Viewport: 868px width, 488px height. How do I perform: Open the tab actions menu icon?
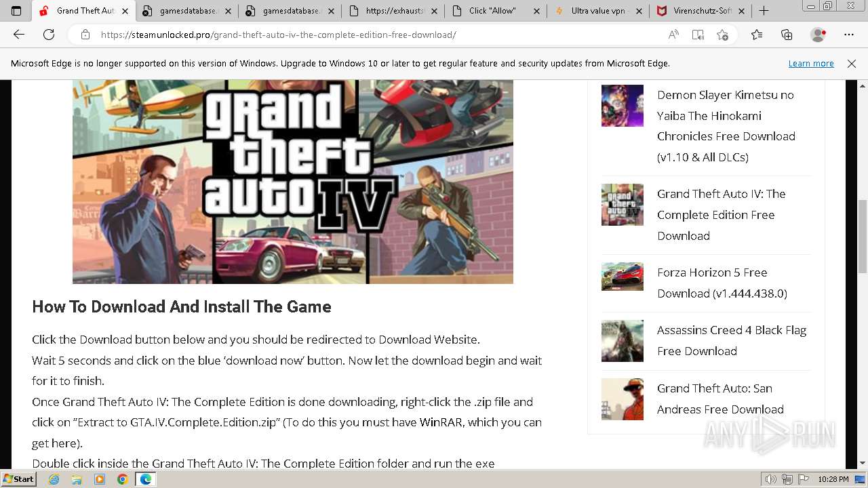[16, 11]
